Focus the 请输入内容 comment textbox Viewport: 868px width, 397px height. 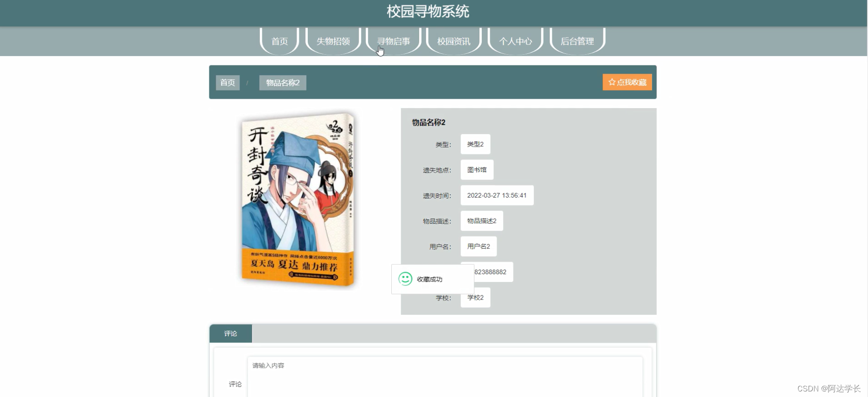[445, 377]
